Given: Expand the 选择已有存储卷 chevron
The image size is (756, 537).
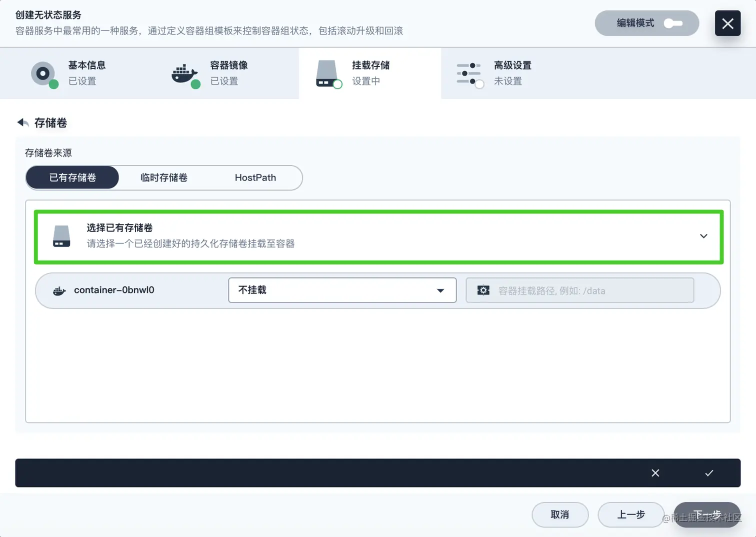Looking at the screenshot, I should pyautogui.click(x=703, y=236).
